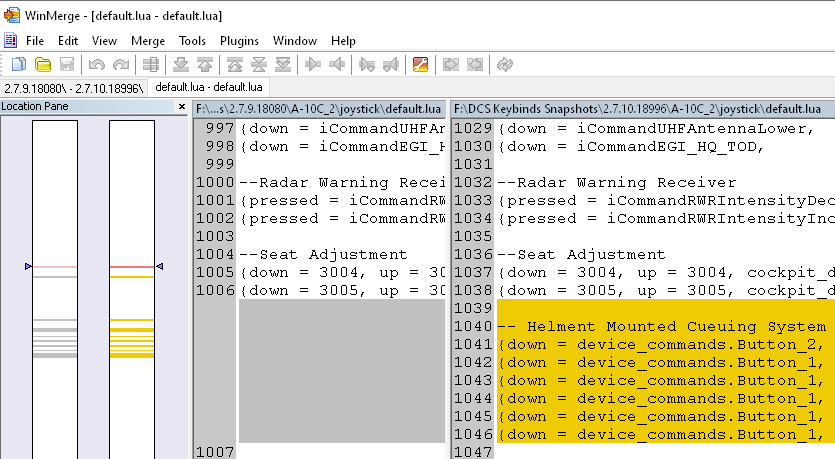The image size is (835, 459).
Task: Open the Plugins menu
Action: tap(239, 41)
